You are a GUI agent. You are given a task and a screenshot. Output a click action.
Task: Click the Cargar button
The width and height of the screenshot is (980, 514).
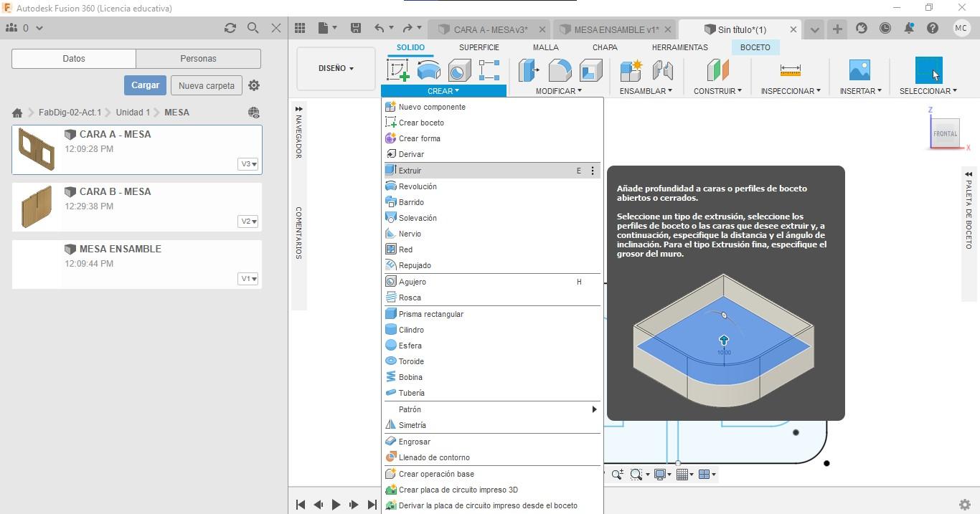(x=145, y=85)
